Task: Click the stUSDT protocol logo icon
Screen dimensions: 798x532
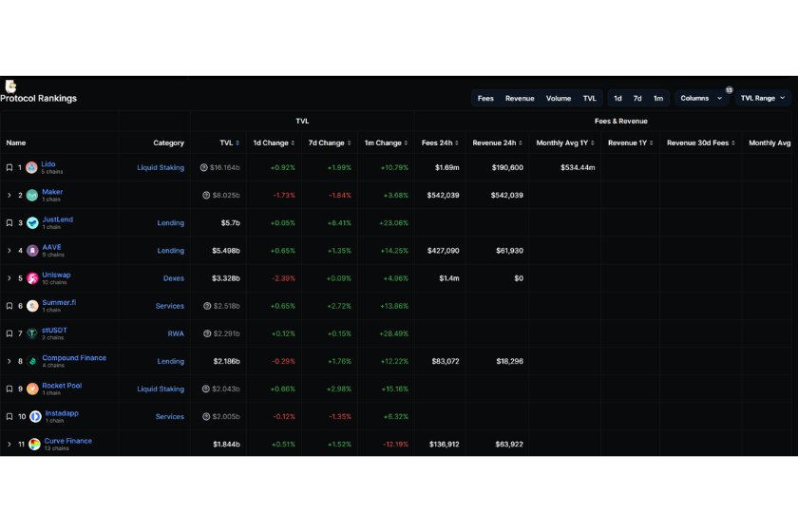Action: click(x=32, y=333)
